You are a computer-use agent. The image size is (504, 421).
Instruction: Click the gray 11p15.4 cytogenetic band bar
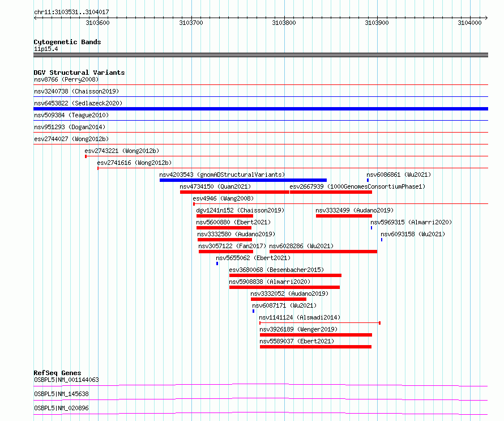pos(260,55)
